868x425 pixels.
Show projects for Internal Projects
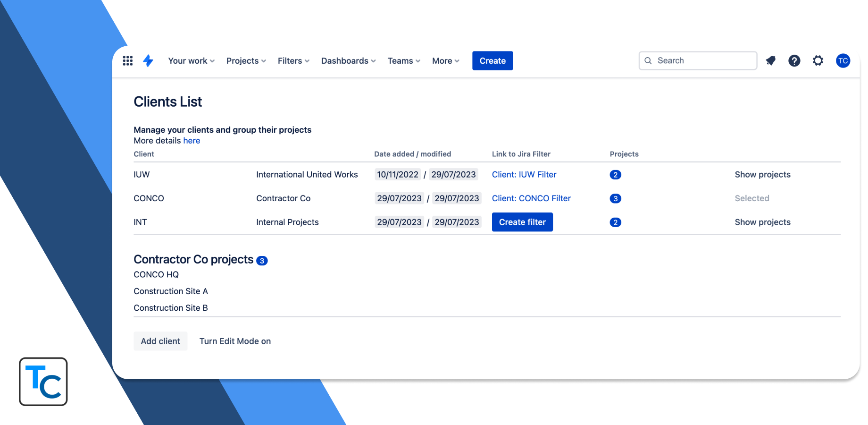point(762,222)
